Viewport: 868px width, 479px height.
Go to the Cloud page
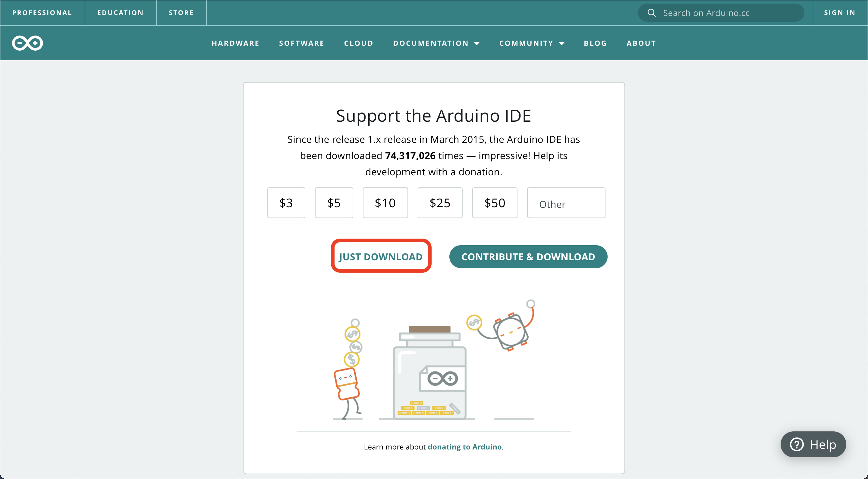pos(359,43)
